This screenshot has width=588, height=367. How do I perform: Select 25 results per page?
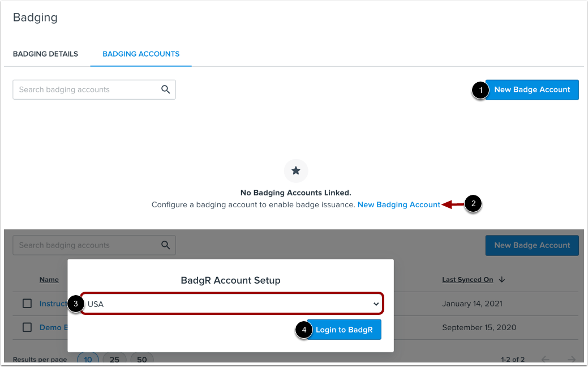(x=114, y=359)
